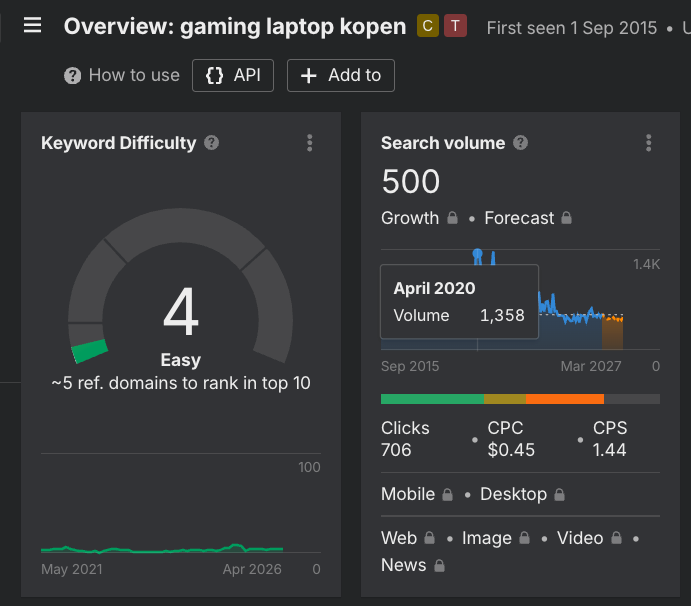Screen dimensions: 691x606
Task: Click the Clicks 706 metric
Action: 405,439
